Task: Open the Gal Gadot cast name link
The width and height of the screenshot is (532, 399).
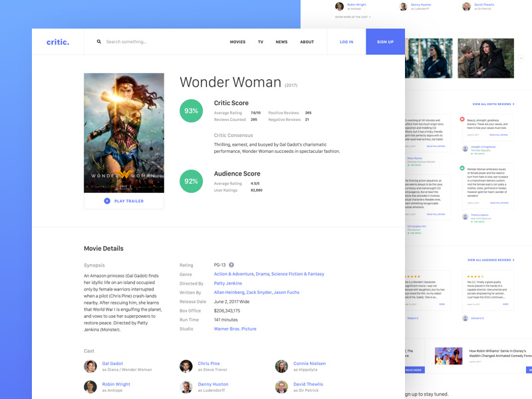Action: (112, 363)
